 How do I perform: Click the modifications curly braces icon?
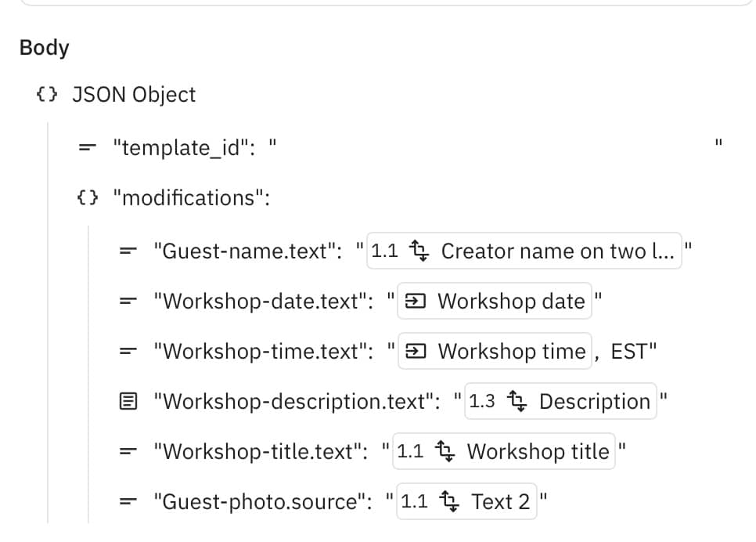(x=88, y=197)
